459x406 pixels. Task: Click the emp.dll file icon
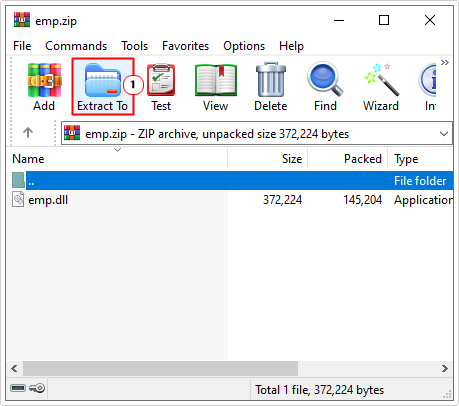tap(18, 200)
